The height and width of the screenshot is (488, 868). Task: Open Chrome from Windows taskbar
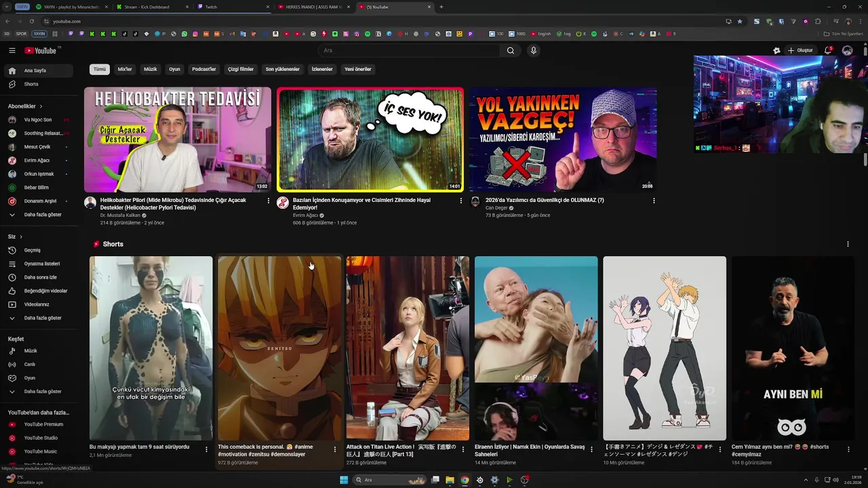[465, 480]
